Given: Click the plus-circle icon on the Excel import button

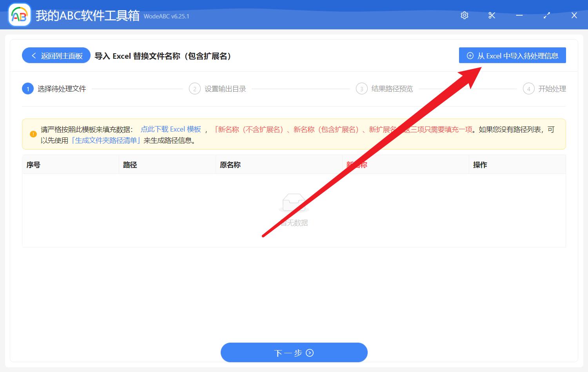Looking at the screenshot, I should pyautogui.click(x=470, y=55).
